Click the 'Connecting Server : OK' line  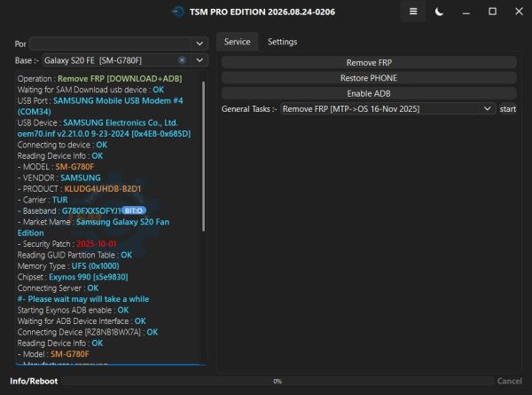(58, 288)
